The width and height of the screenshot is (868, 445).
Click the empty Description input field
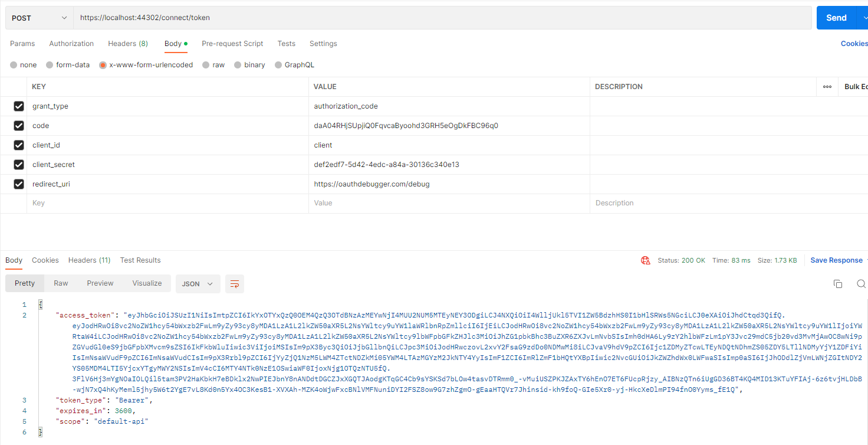point(729,203)
